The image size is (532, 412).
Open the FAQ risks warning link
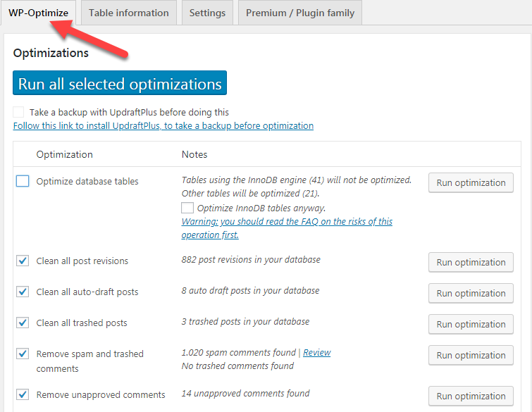287,222
